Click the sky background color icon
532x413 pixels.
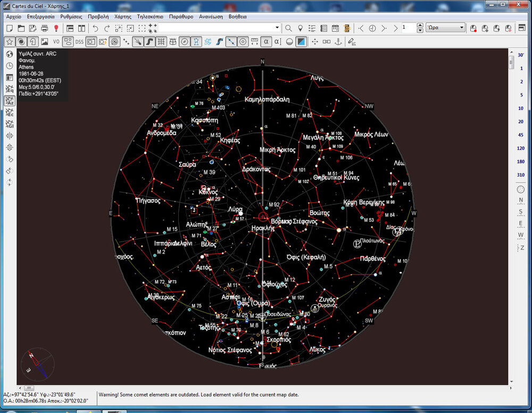[x=301, y=42]
